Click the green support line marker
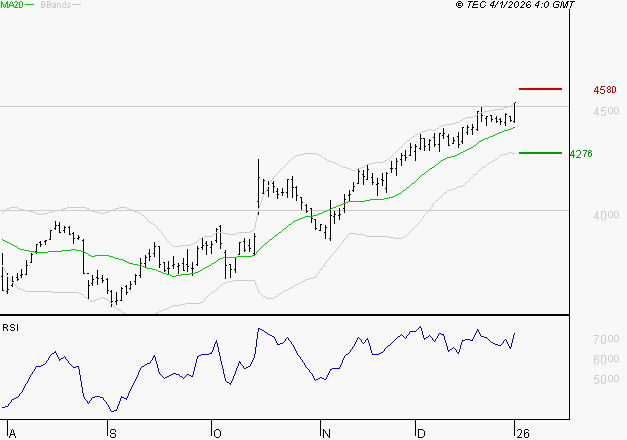The image size is (627, 440). (540, 153)
